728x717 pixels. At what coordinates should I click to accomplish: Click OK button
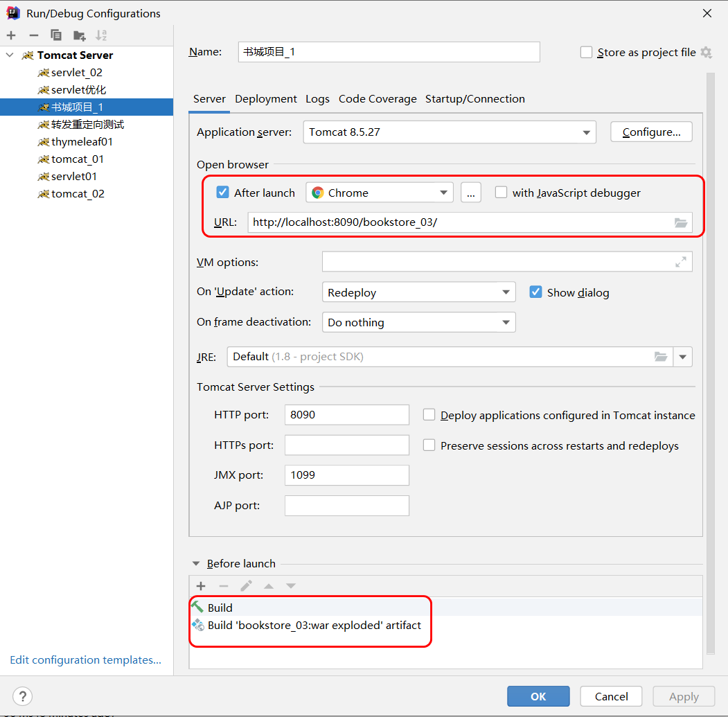539,696
